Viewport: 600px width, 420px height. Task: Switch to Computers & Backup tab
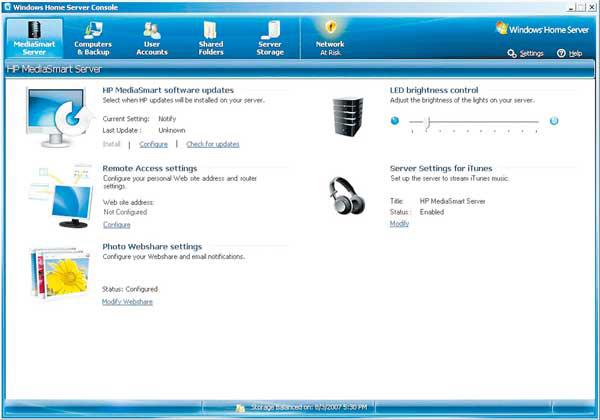point(93,37)
